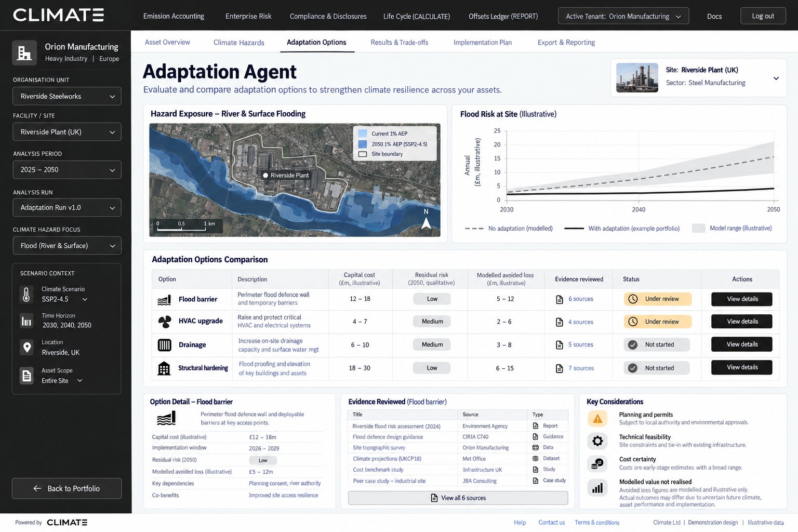Screen dimensions: 798x532
Task: Click the Orion Manufacturing factory logo icon
Action: (x=24, y=52)
